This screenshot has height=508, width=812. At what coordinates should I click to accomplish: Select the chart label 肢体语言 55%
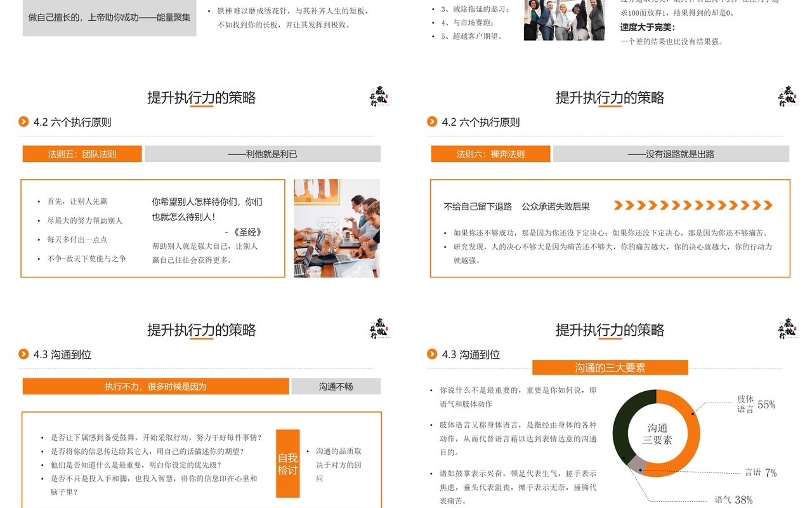click(x=756, y=404)
